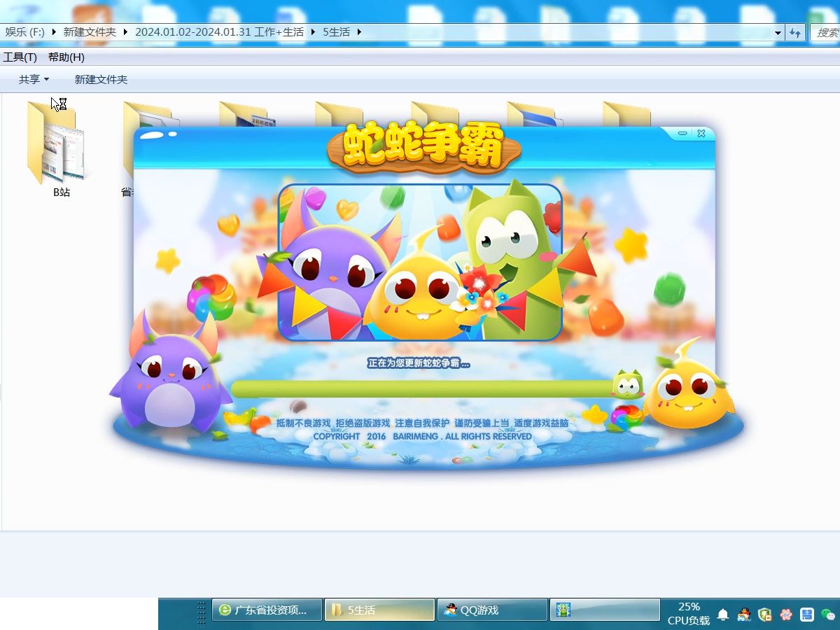Open the QQ penguin tray icon

tap(744, 615)
